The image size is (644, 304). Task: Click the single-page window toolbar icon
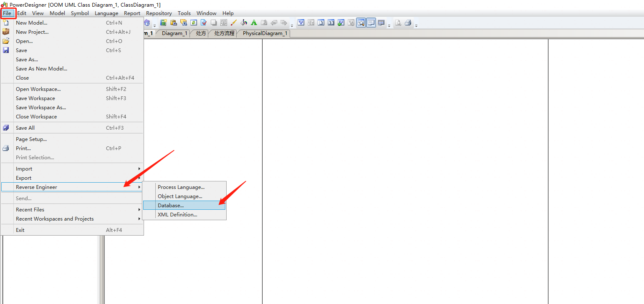click(x=321, y=23)
